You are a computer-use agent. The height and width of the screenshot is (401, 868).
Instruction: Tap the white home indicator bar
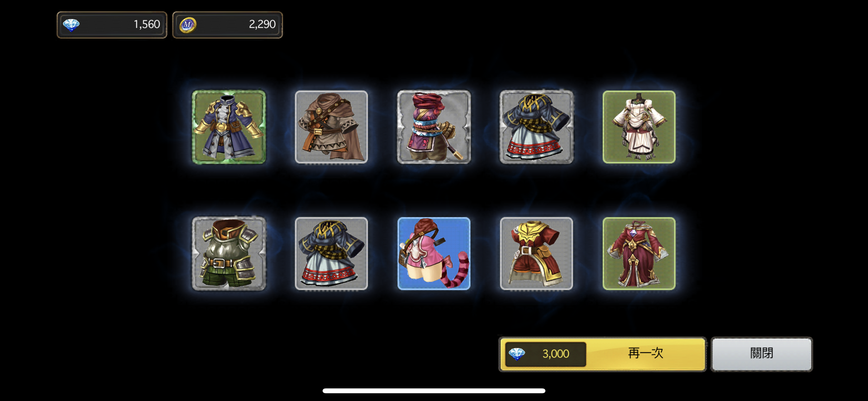[434, 391]
